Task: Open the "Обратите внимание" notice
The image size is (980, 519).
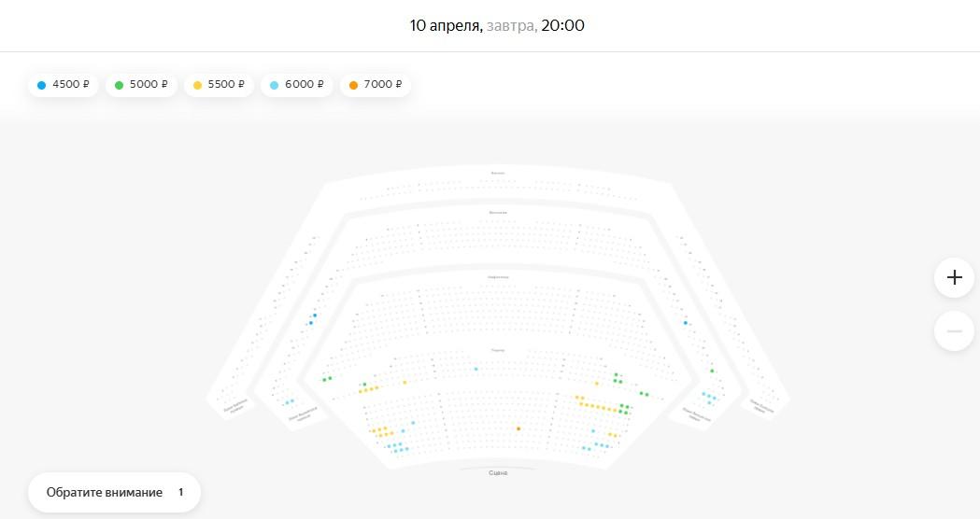Action: click(114, 492)
